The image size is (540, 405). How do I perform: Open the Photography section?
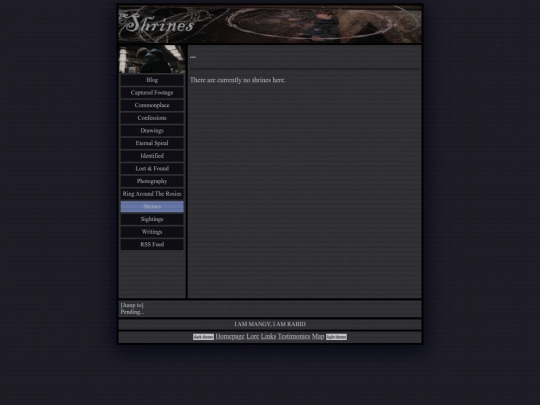pos(152,181)
